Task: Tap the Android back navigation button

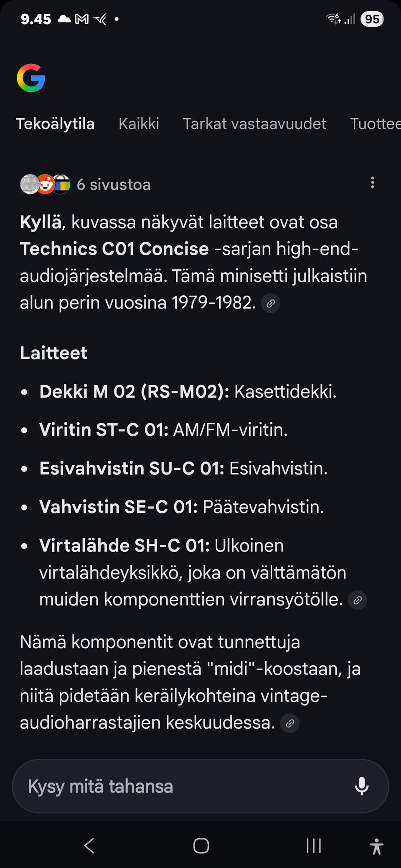Action: coord(89,846)
